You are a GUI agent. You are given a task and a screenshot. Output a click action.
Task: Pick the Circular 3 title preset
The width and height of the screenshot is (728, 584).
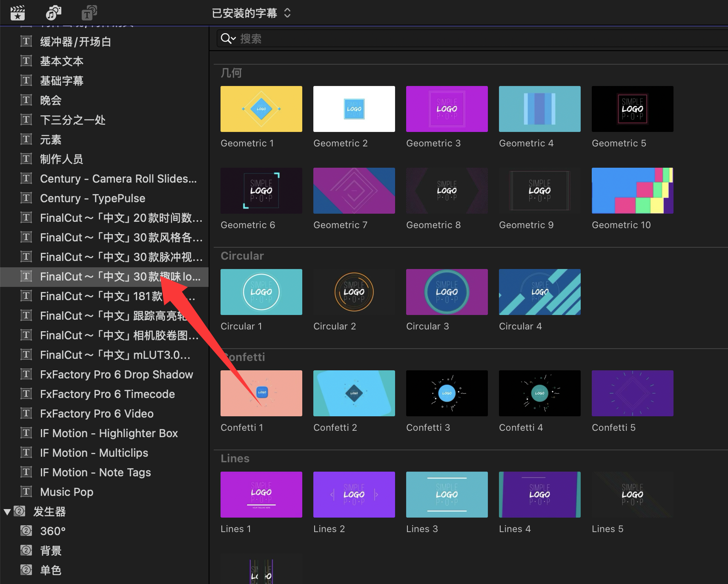coord(447,292)
